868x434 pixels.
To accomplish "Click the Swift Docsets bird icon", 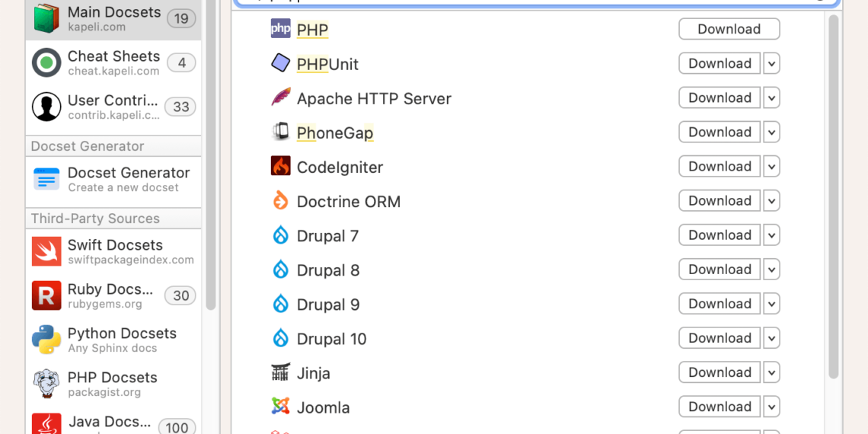I will point(46,251).
